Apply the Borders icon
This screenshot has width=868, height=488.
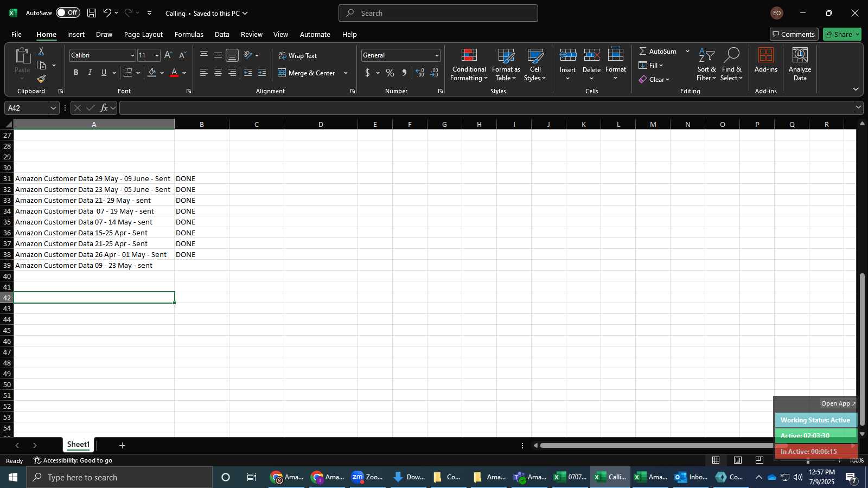click(128, 73)
